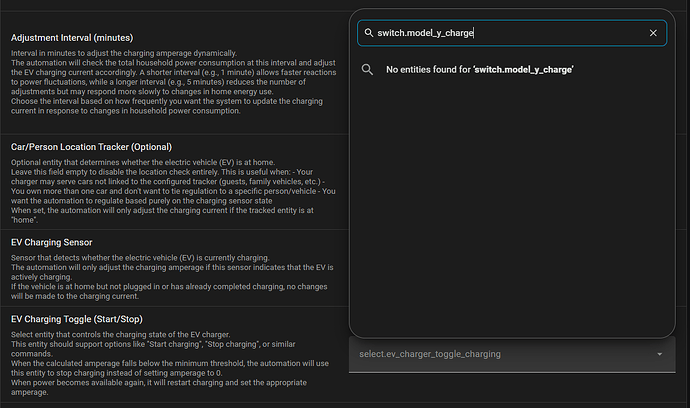Expand the select.ev_charger_toggle_charging dropdown arrow
The height and width of the screenshot is (408, 690).
[659, 354]
